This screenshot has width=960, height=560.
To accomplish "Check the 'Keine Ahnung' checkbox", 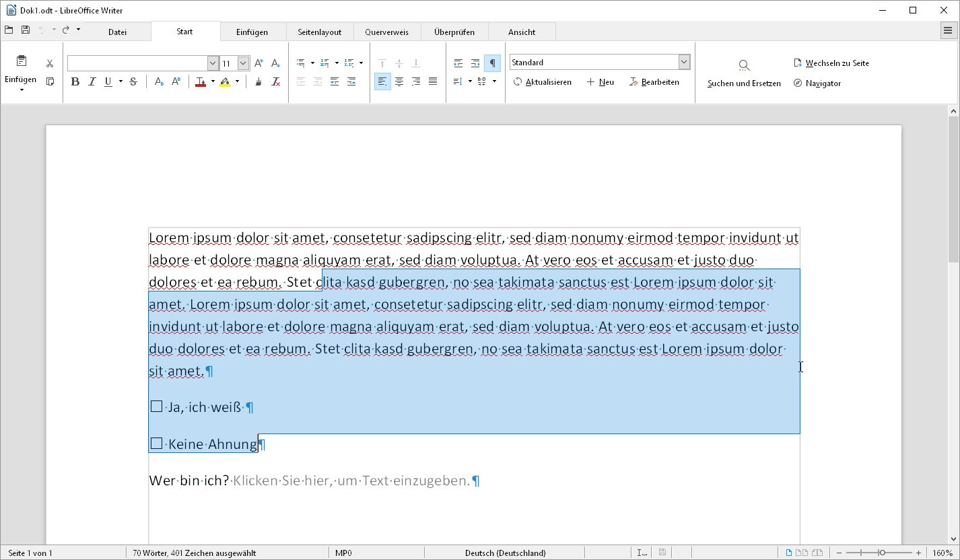I will coord(156,444).
